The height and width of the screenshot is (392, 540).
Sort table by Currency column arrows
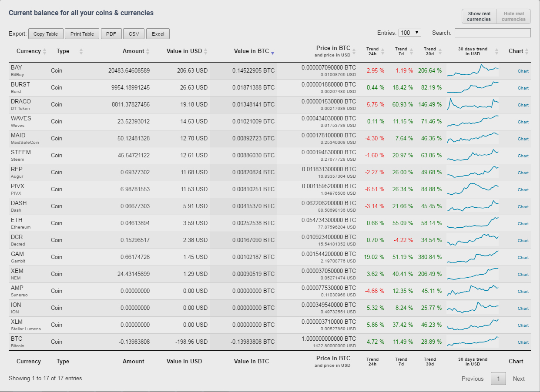pos(44,51)
